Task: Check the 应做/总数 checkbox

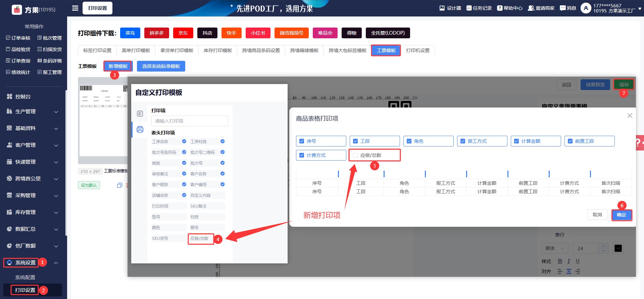Action: point(355,155)
